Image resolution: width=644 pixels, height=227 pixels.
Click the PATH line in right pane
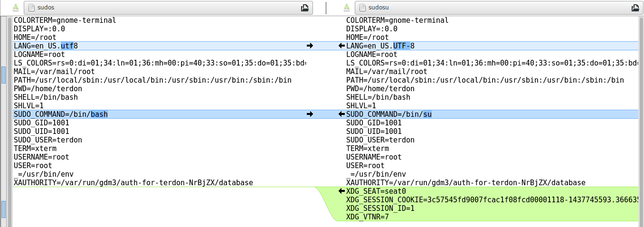485,80
